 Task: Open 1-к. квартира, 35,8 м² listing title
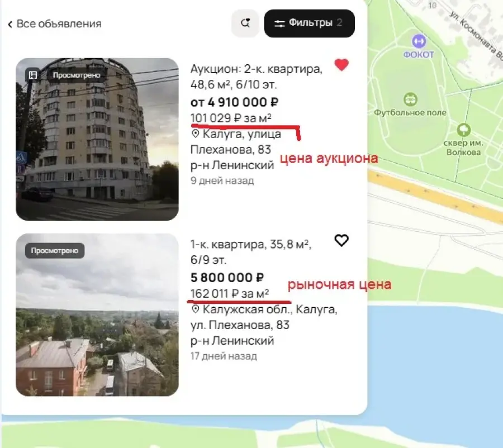point(251,252)
